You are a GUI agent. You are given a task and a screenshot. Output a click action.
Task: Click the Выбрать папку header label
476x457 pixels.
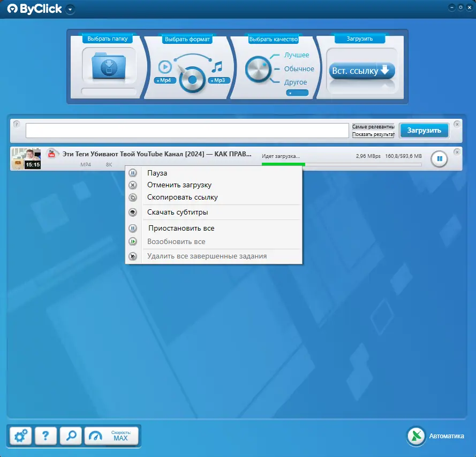coord(108,39)
